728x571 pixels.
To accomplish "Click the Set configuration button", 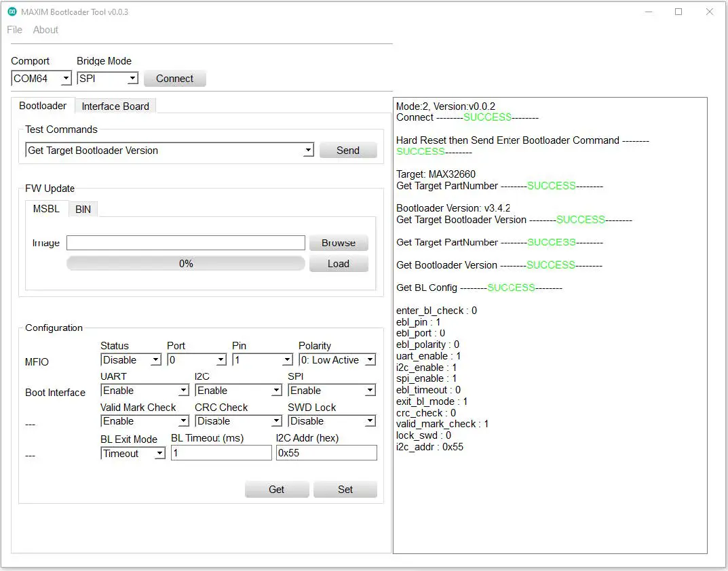I will [345, 489].
